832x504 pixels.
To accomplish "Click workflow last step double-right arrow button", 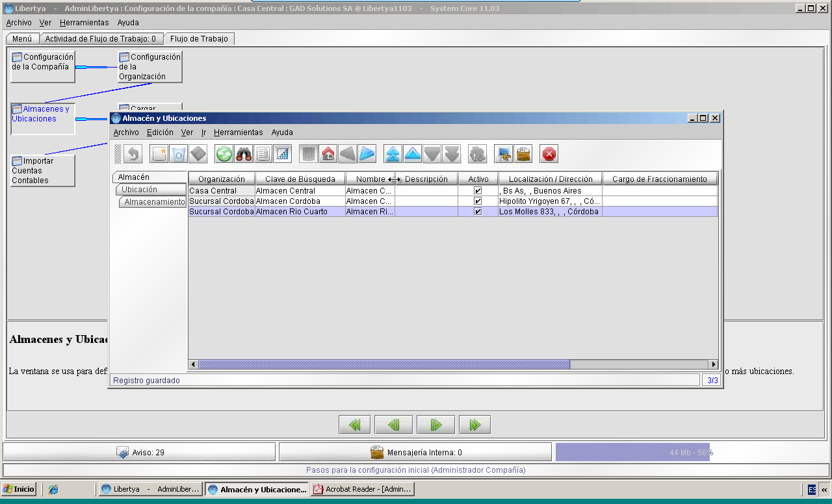I will coord(474,425).
